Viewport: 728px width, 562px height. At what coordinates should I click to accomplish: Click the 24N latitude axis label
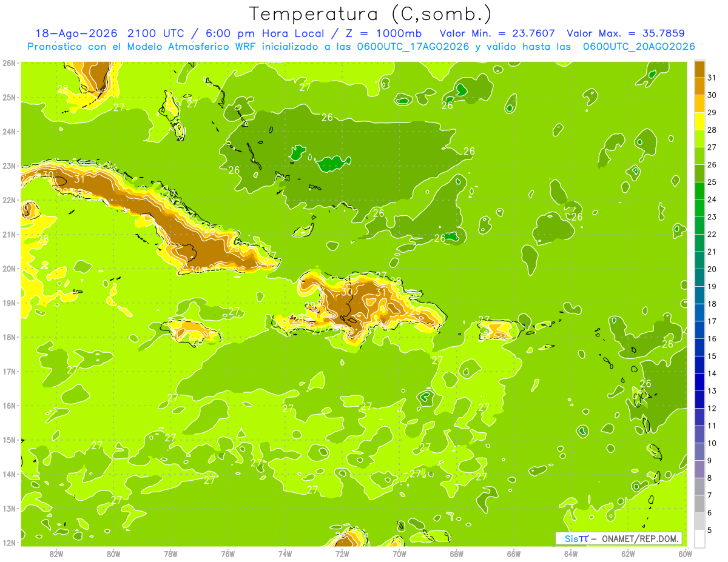[8, 132]
